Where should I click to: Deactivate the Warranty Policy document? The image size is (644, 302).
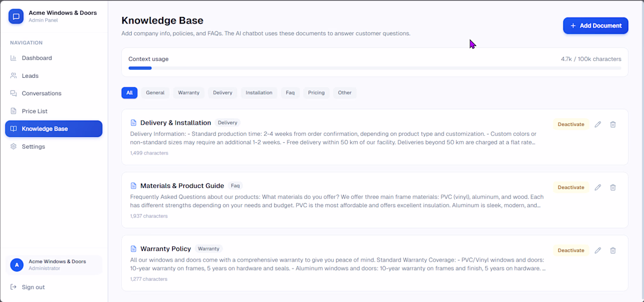point(571,250)
